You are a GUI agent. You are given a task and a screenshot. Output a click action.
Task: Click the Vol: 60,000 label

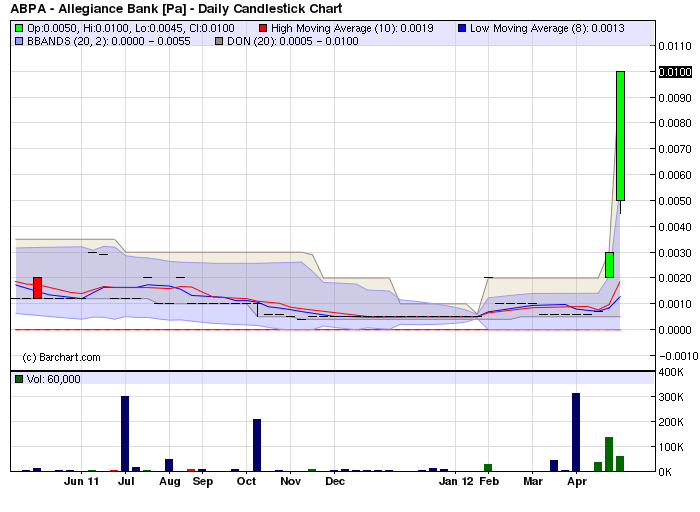click(54, 379)
